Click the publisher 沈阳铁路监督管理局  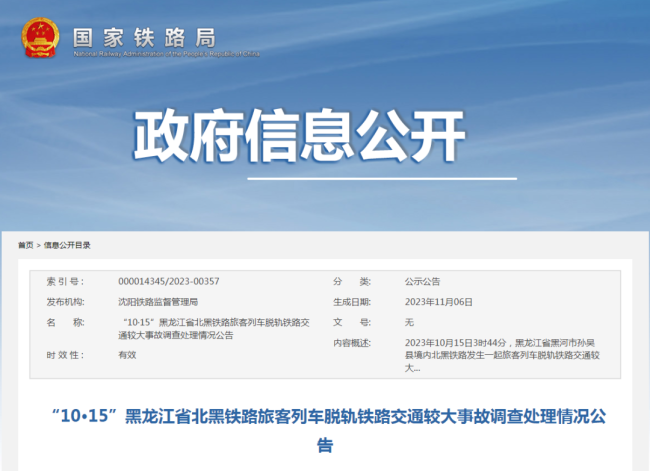point(157,302)
